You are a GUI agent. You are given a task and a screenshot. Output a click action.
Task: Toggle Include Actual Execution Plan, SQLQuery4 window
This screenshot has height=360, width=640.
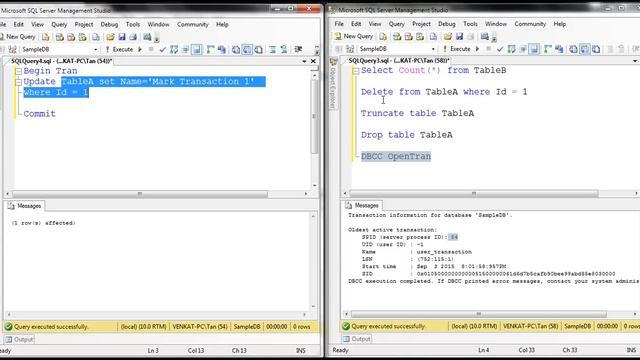coord(210,49)
